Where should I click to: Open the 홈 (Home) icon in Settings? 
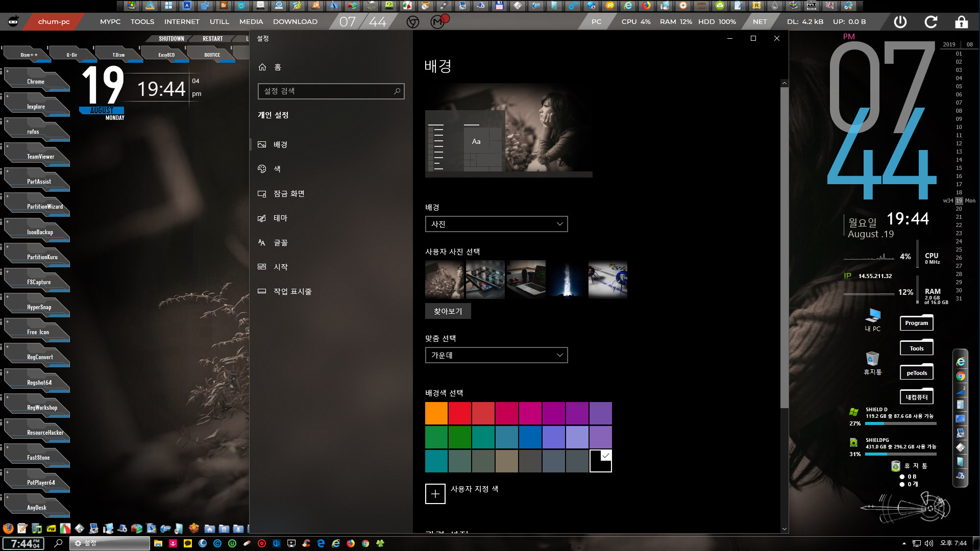[x=262, y=67]
